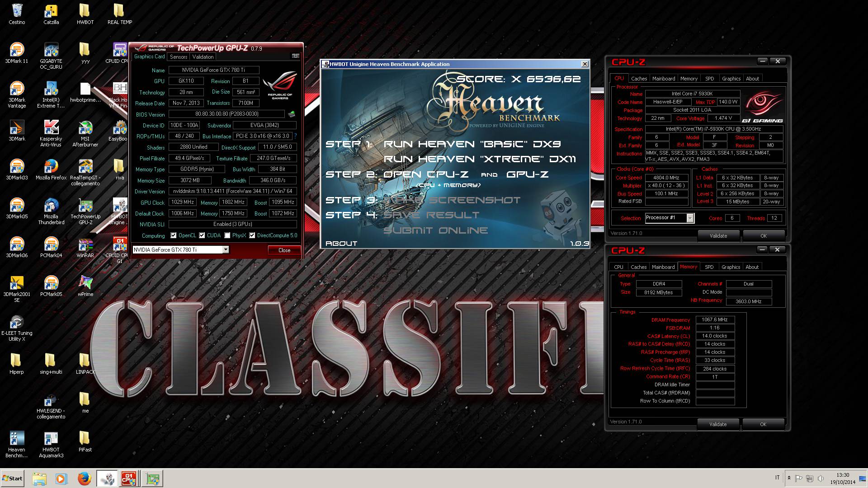Screen dimensions: 868x488
Task: Switch to Sensors tab in GPU-Z
Action: [x=179, y=57]
